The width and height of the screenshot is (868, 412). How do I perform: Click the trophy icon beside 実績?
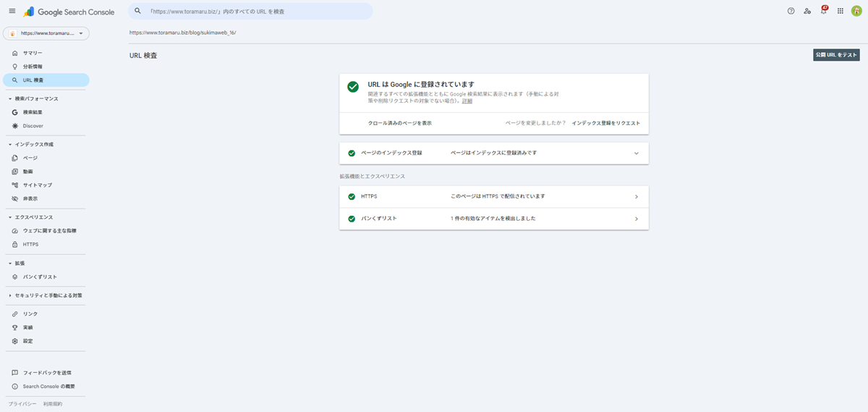tap(14, 327)
